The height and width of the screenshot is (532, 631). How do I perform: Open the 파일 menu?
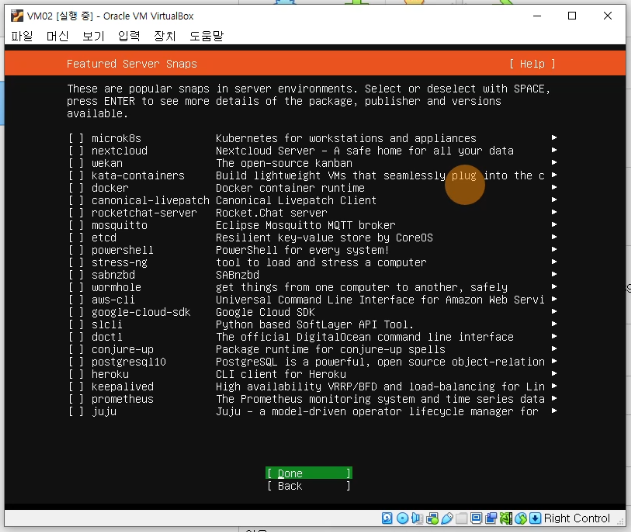point(22,36)
